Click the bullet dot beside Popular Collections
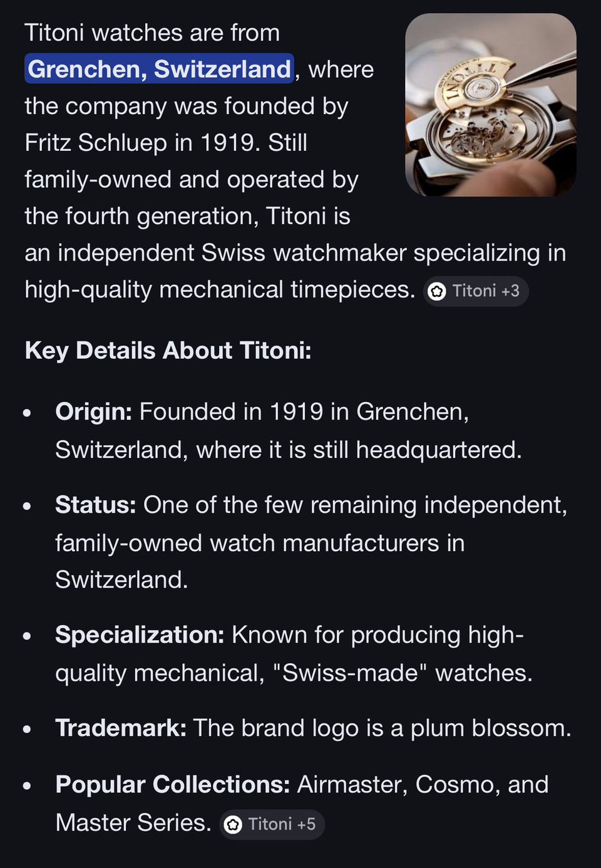Viewport: 601px width, 868px height. (x=27, y=785)
